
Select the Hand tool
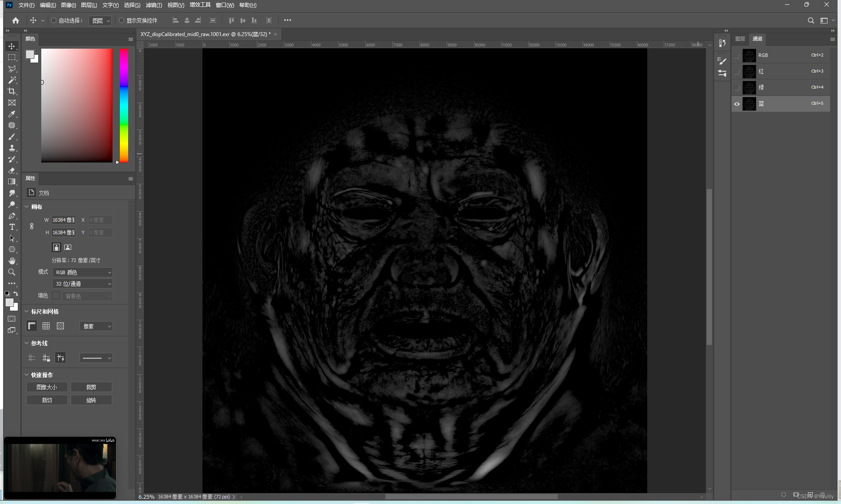click(x=12, y=261)
